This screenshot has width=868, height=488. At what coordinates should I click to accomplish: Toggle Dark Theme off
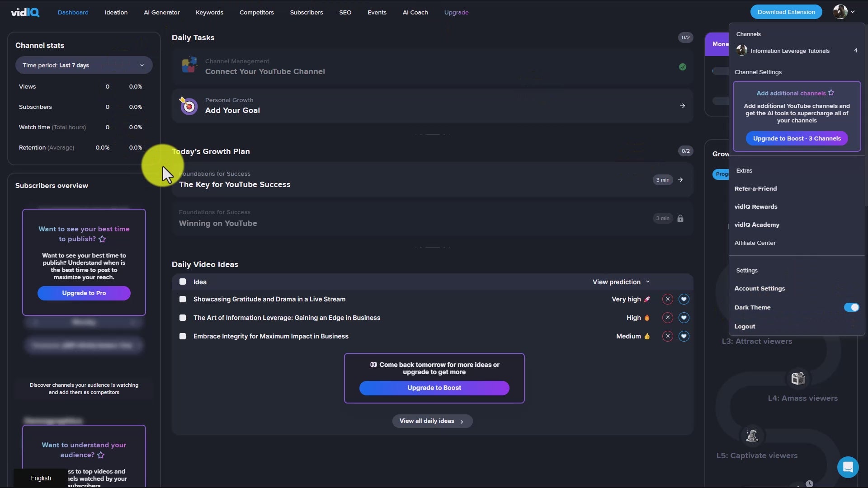coord(851,307)
